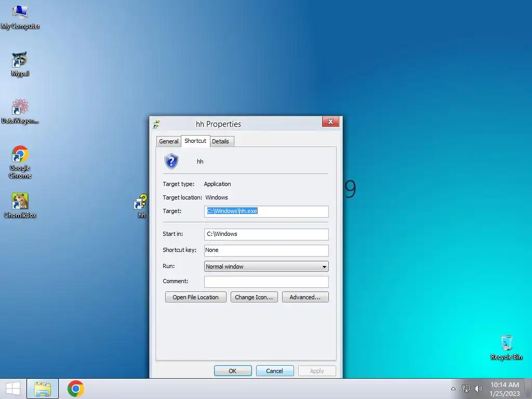
Task: Launch Chrome from the taskbar
Action: 76,389
